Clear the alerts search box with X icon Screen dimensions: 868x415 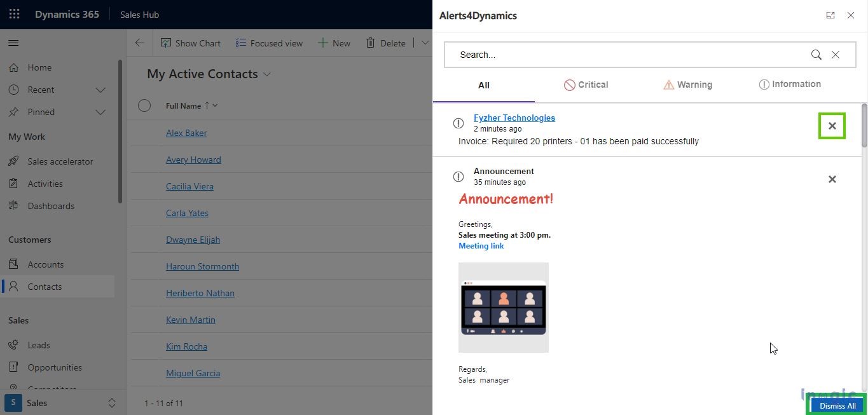836,55
